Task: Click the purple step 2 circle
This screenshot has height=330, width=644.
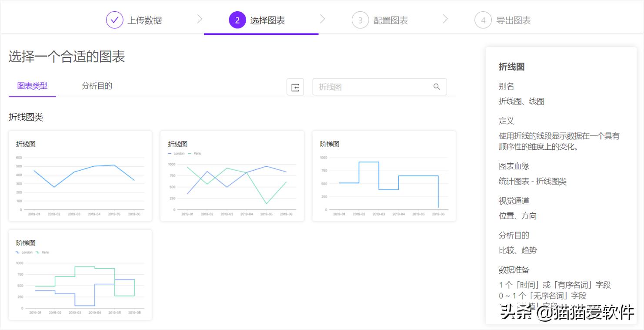Action: pyautogui.click(x=237, y=20)
